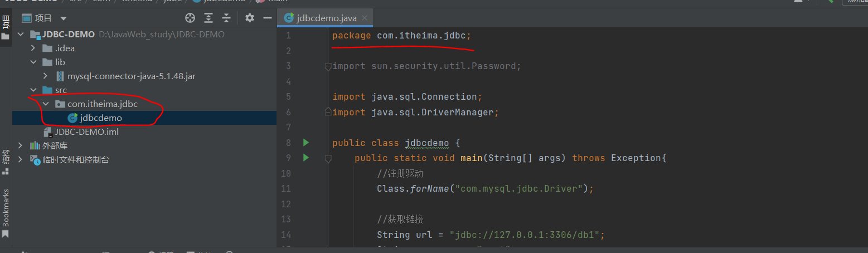The height and width of the screenshot is (253, 868).
Task: Open the Bookmarks tool window tab
Action: click(6, 213)
